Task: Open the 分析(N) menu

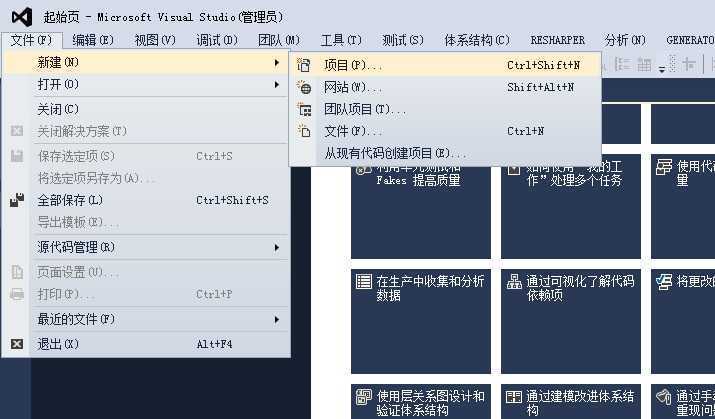Action: tap(626, 40)
